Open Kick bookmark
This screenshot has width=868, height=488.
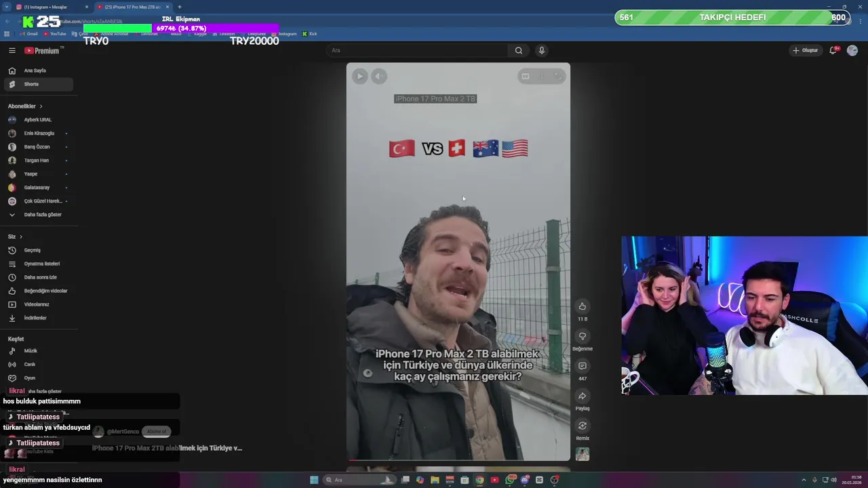tap(310, 34)
